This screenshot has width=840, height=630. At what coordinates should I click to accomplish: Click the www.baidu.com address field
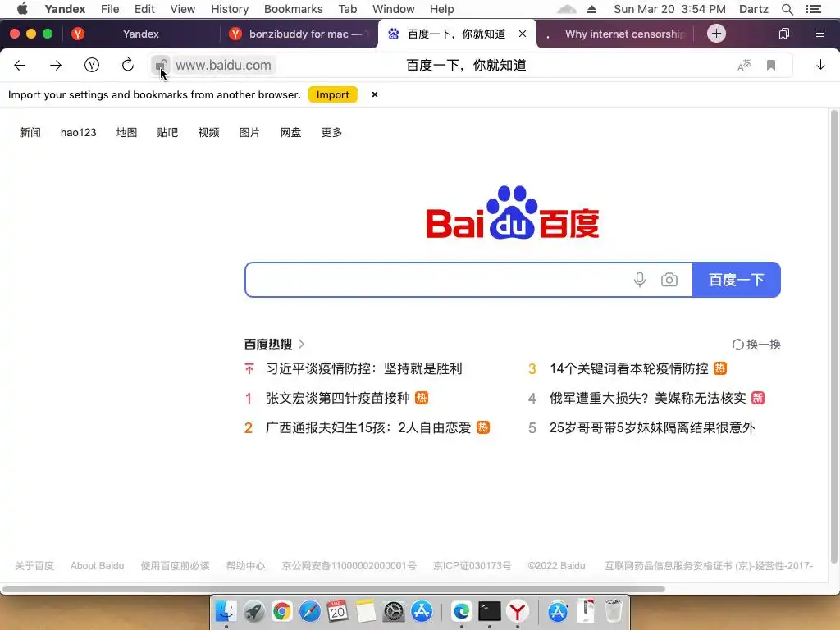(223, 66)
